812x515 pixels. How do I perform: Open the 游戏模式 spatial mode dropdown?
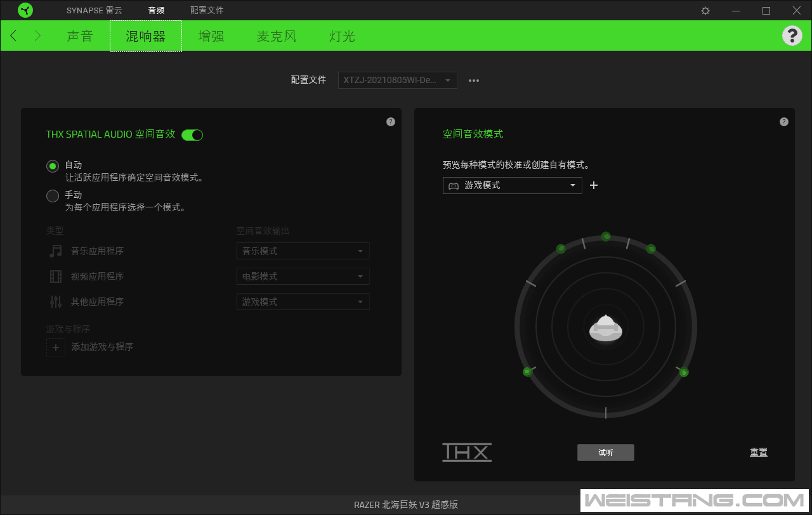[513, 185]
